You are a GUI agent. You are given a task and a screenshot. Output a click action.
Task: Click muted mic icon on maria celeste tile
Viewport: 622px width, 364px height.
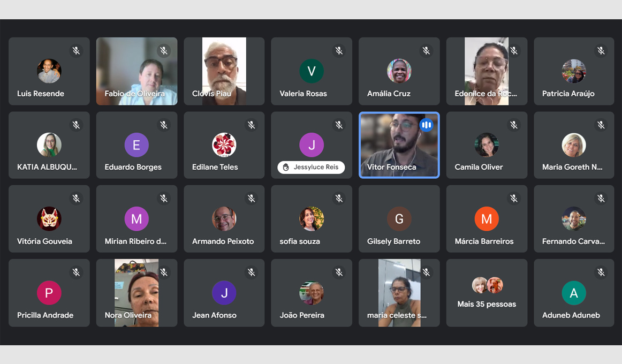click(x=427, y=272)
